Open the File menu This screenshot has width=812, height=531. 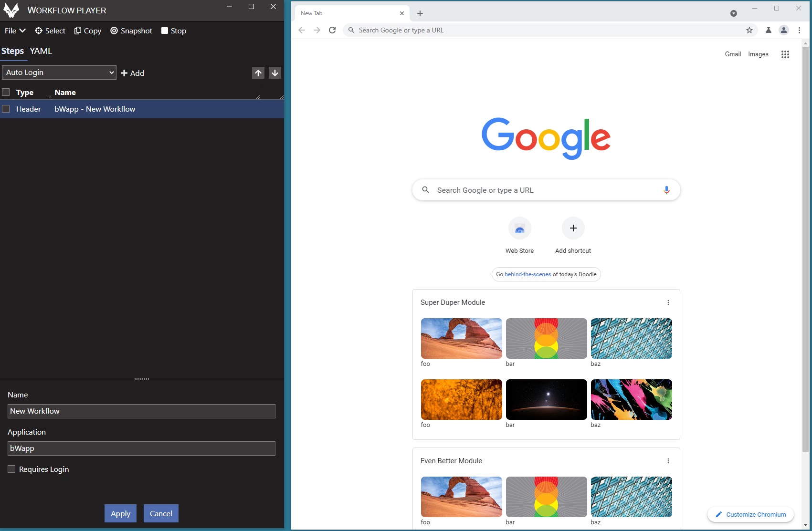click(x=15, y=31)
